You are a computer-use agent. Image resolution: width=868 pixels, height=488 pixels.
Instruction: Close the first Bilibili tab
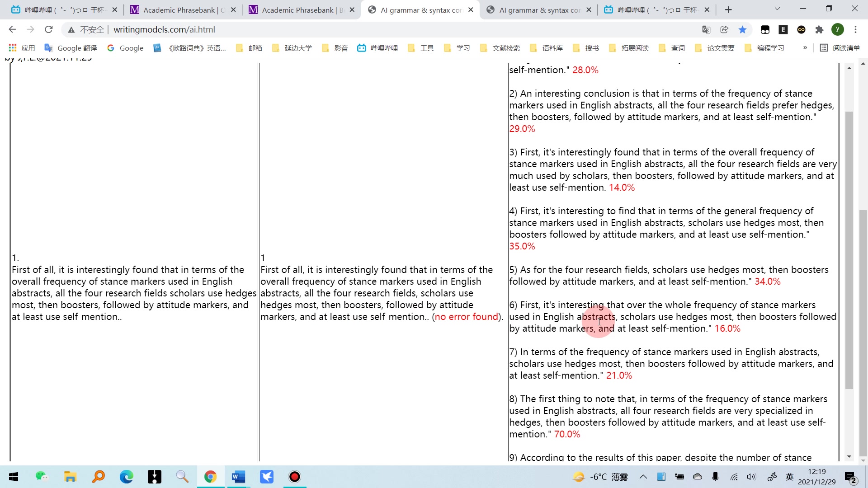114,9
